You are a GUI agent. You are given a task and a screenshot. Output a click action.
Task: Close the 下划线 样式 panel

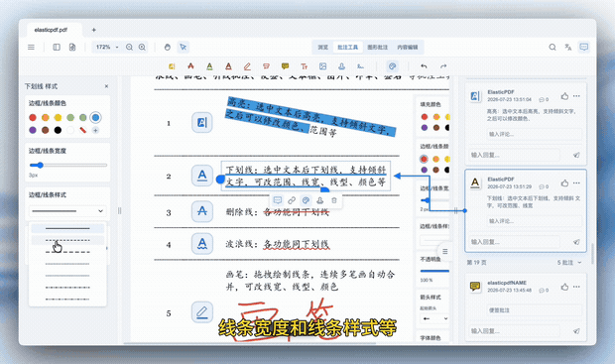(x=106, y=86)
